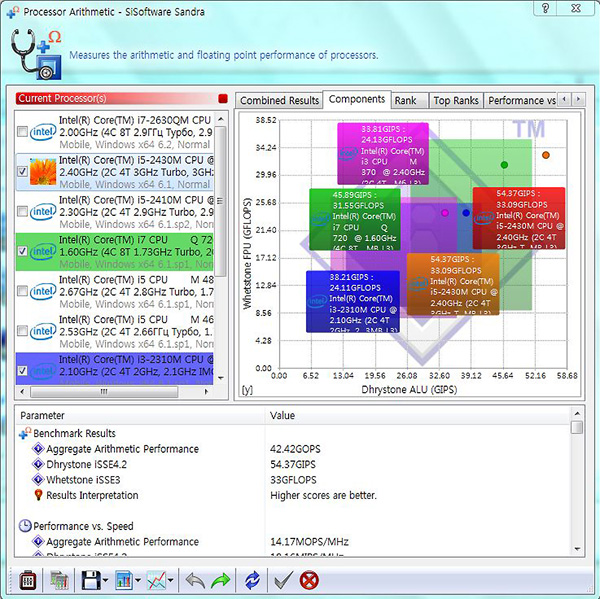Viewport: 600px width, 599px height.
Task: Click the 42.42GOPS value
Action: pyautogui.click(x=295, y=449)
